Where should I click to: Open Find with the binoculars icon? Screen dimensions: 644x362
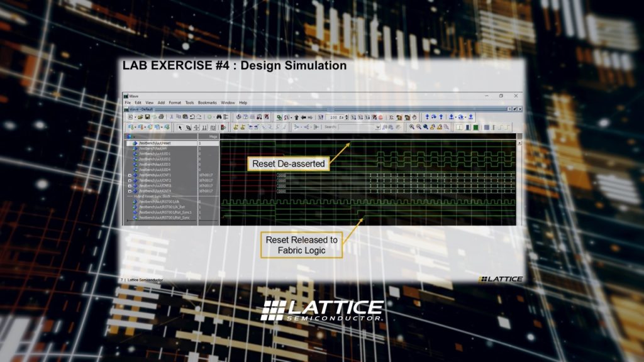tap(219, 118)
